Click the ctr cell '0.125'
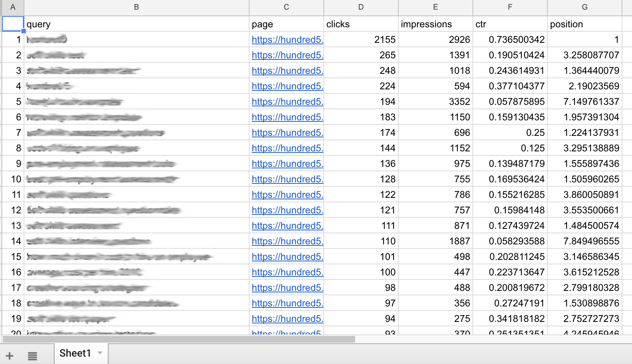Viewport: 632px width, 364px height. [510, 148]
